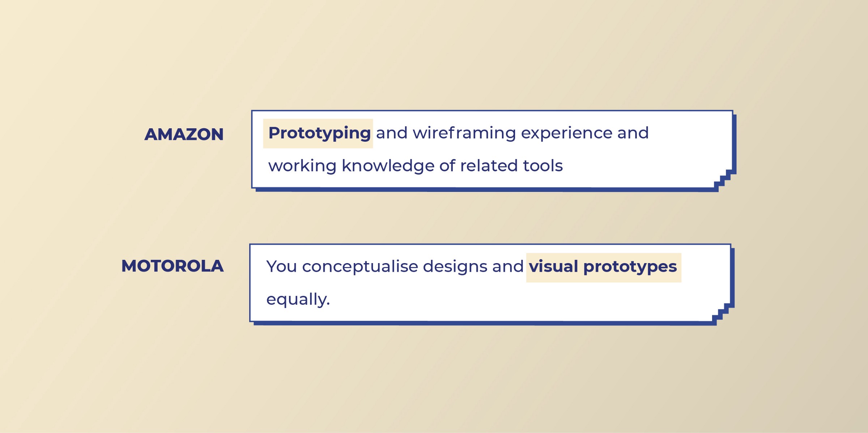
Task: Click the word "designs" in Motorola's box
Action: 455,267
